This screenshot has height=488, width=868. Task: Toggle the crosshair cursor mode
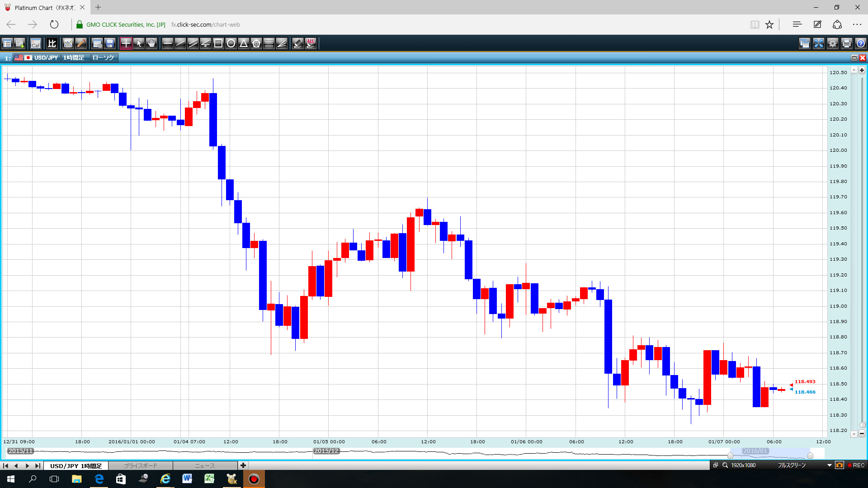pos(126,43)
